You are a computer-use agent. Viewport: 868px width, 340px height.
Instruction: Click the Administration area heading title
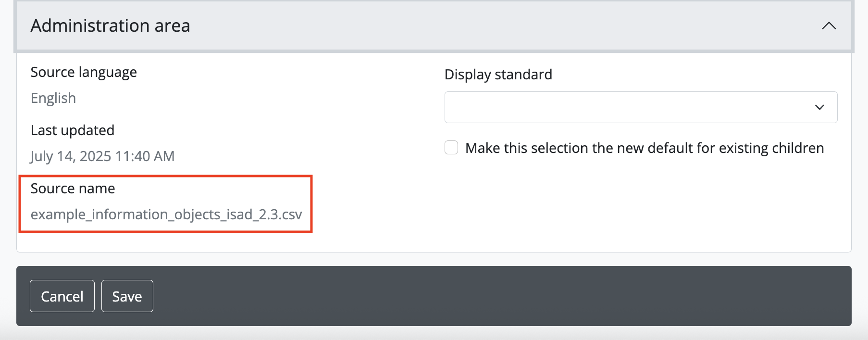pyautogui.click(x=111, y=26)
